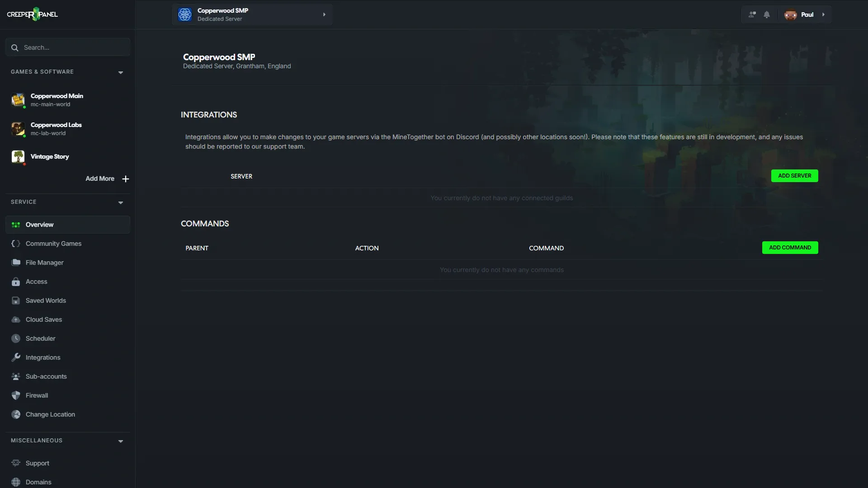Click the Access menu label
The width and height of the screenshot is (868, 488).
(x=36, y=282)
